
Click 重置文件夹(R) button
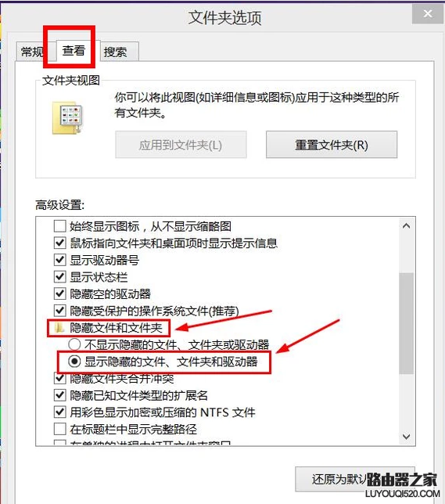coord(332,145)
